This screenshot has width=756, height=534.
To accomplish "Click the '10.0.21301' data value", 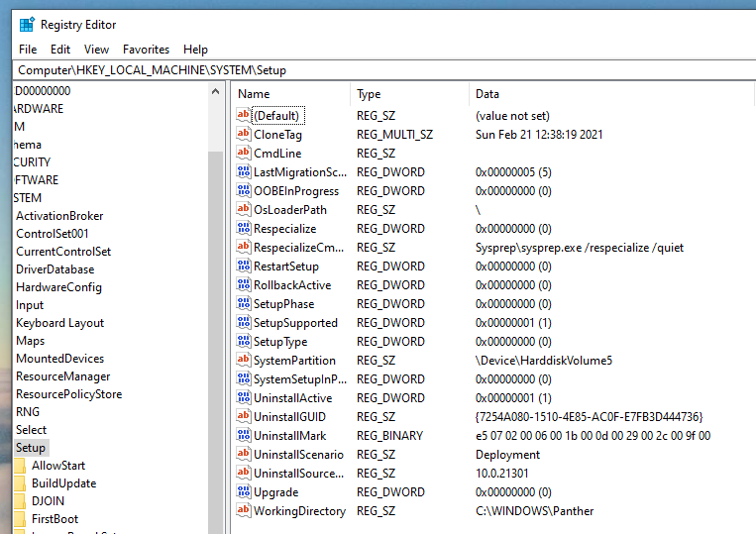I will 502,474.
